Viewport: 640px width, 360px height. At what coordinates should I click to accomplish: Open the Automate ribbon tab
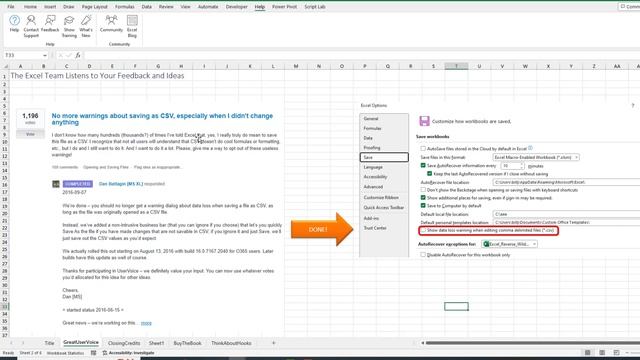point(208,7)
